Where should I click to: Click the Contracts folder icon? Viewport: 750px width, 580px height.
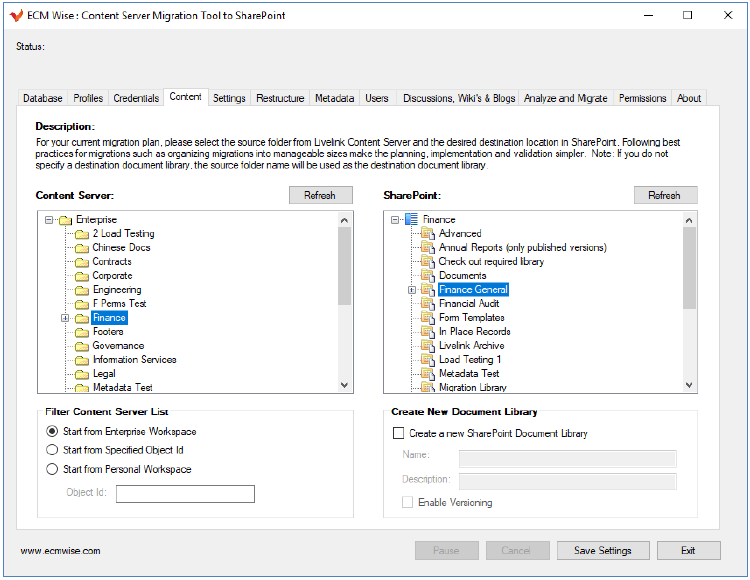pyautogui.click(x=82, y=262)
